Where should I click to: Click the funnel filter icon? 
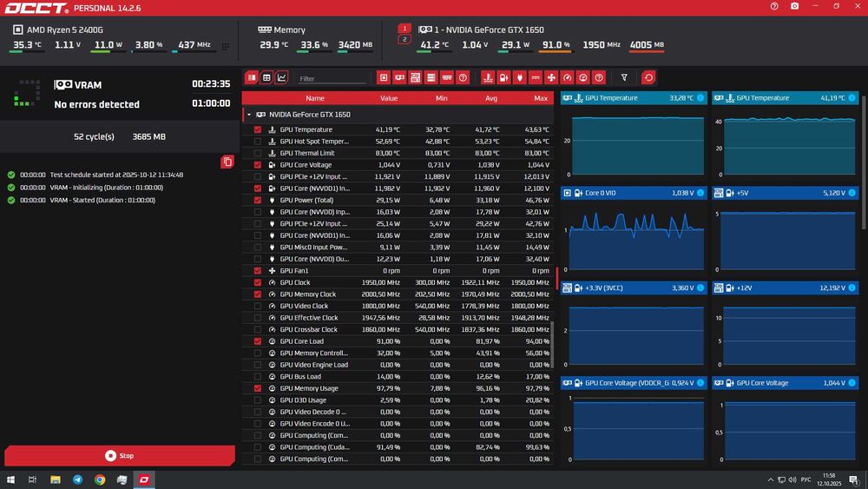[x=624, y=77]
